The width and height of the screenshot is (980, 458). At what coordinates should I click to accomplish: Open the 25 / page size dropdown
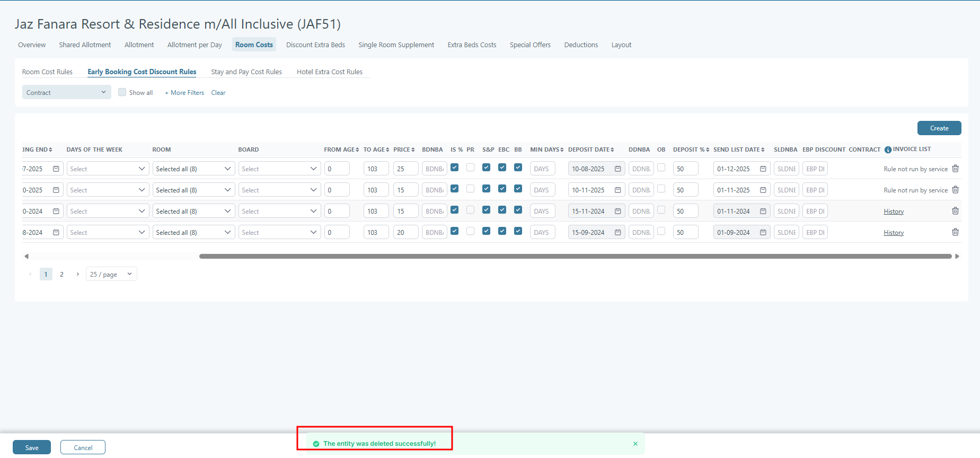[x=111, y=275]
